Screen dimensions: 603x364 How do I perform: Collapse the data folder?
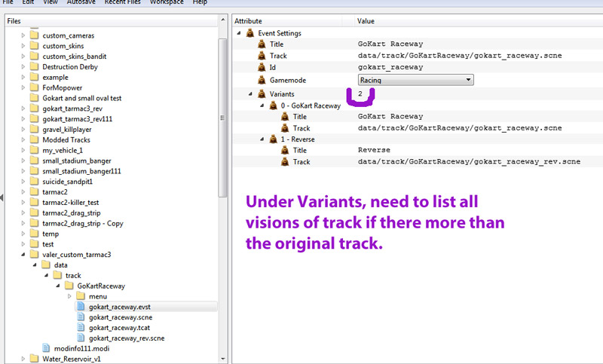pos(35,265)
